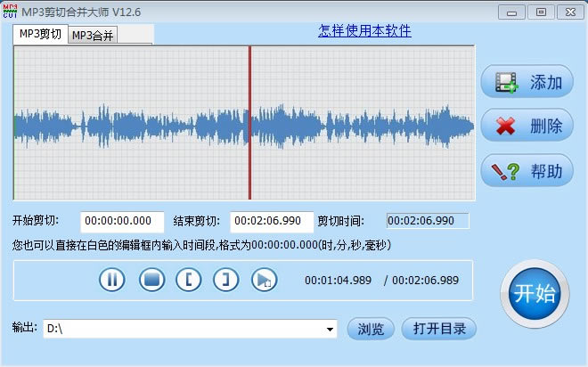Set cut start with left bracket button
This screenshot has height=367, width=588.
tap(189, 280)
